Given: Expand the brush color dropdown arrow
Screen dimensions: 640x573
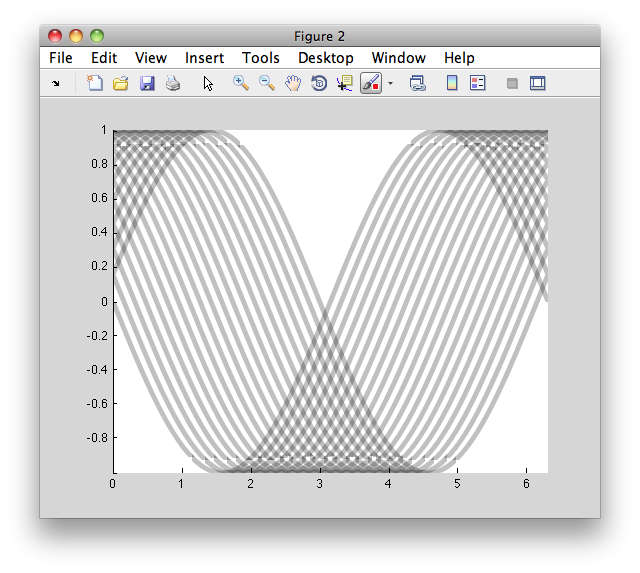Looking at the screenshot, I should pyautogui.click(x=391, y=83).
